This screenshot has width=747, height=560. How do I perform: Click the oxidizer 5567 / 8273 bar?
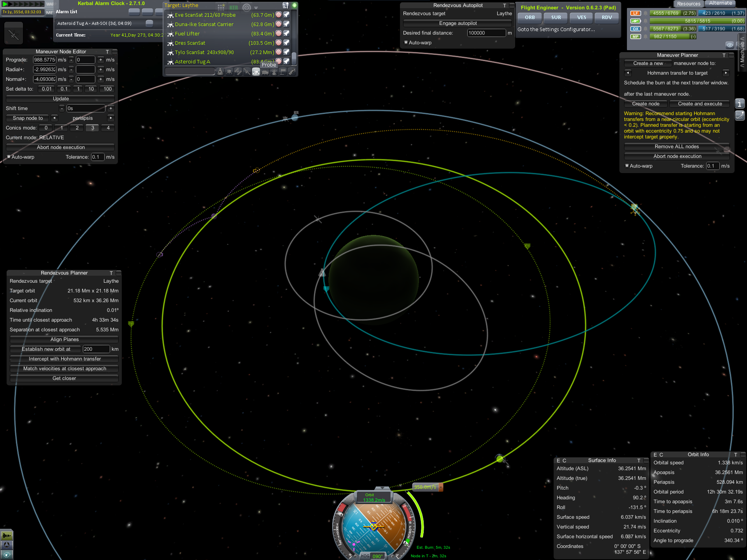pos(674,29)
